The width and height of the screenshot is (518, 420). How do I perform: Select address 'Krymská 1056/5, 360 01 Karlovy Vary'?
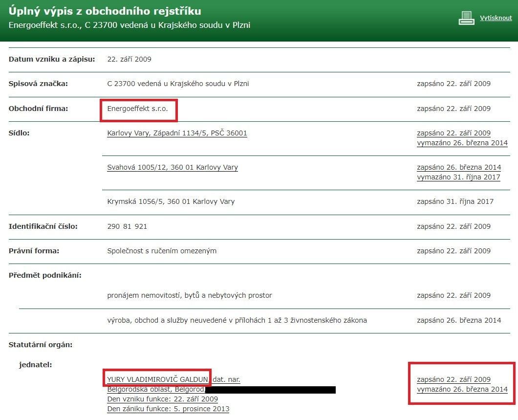tap(171, 201)
